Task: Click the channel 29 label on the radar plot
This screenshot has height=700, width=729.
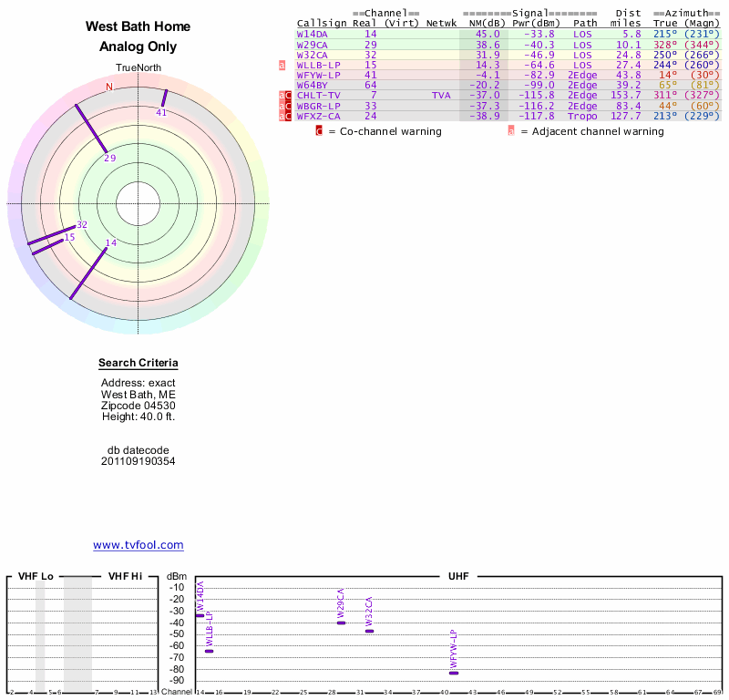Action: (x=110, y=159)
